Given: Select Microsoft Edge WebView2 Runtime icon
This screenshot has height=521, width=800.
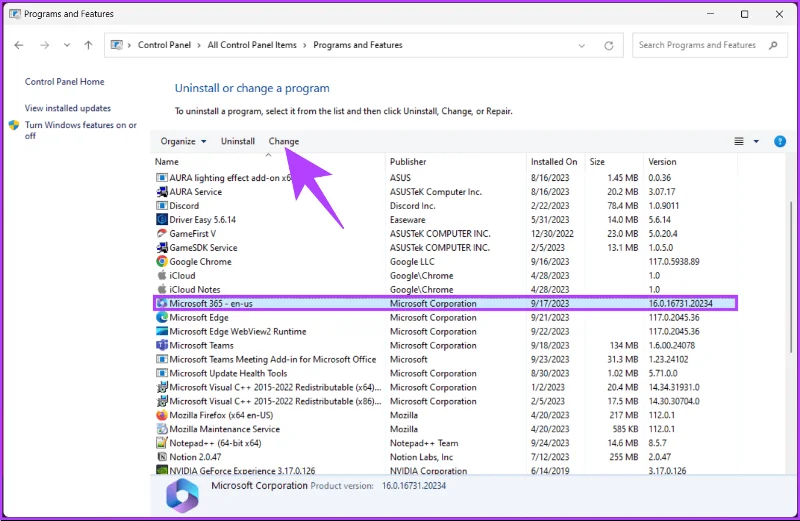Looking at the screenshot, I should tap(162, 331).
